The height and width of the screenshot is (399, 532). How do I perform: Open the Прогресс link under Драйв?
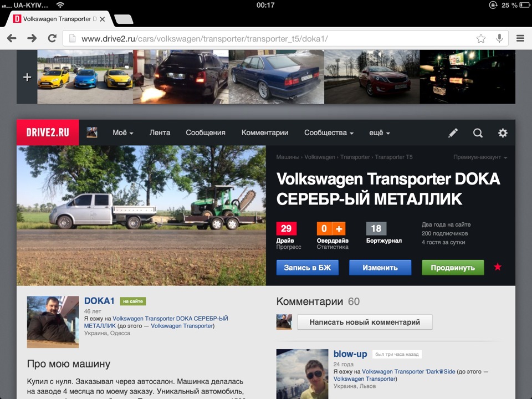click(x=289, y=247)
